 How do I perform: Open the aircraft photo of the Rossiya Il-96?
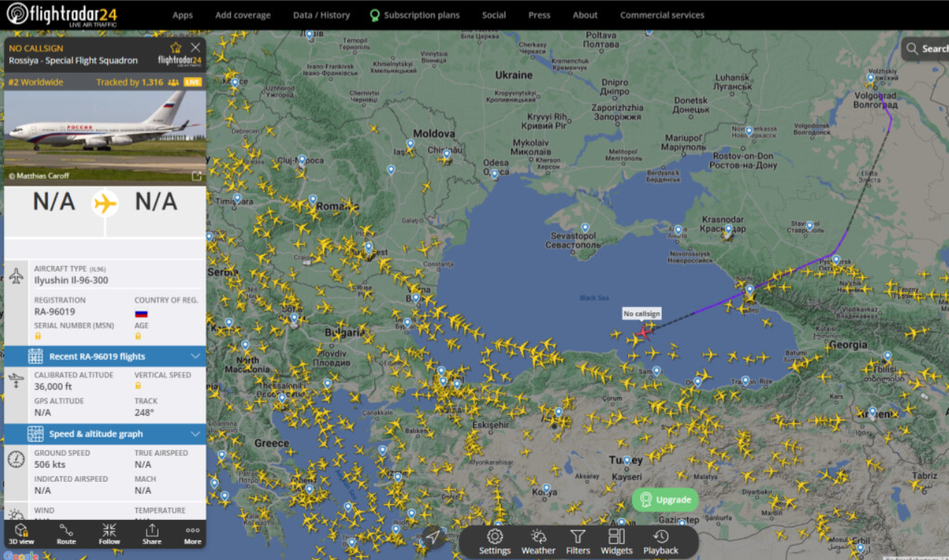coord(105,137)
